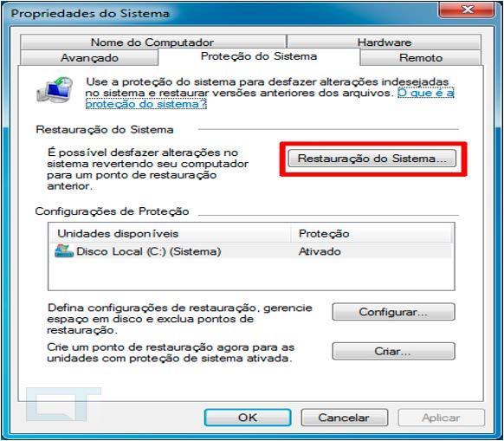Switch to the Hardware tab

384,42
